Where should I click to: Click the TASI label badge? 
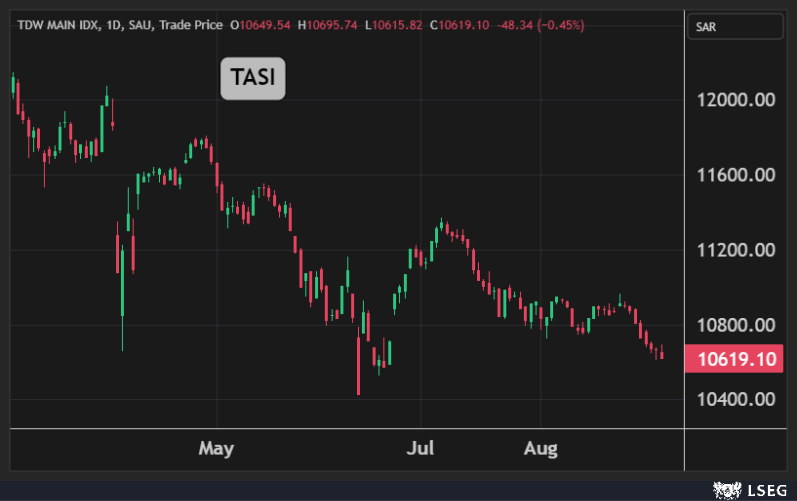coord(253,79)
